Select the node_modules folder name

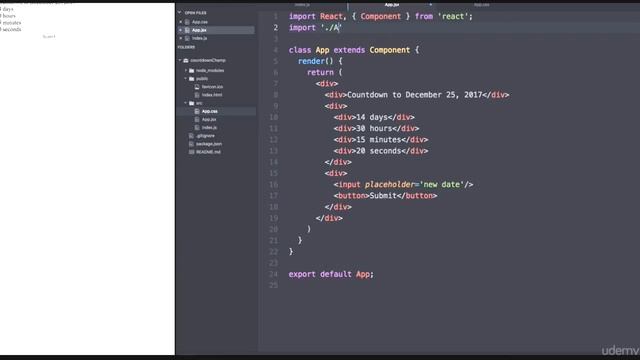210,71
